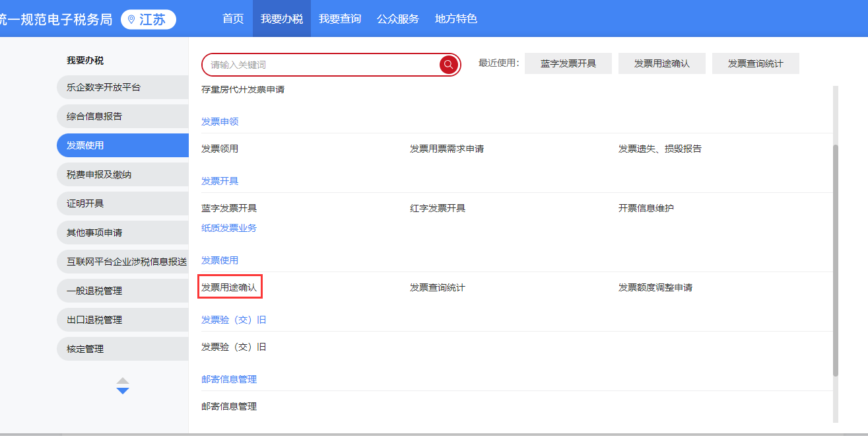Select 税费申报及缴纳 in left sidebar
Screen dimensions: 868x436
click(99, 174)
